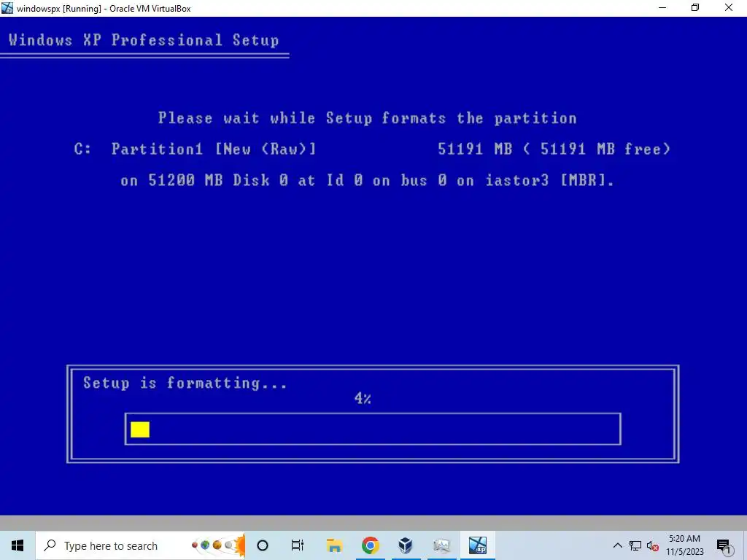This screenshot has width=747, height=560.
Task: Minimize the VirtualBox VM window
Action: pos(662,8)
